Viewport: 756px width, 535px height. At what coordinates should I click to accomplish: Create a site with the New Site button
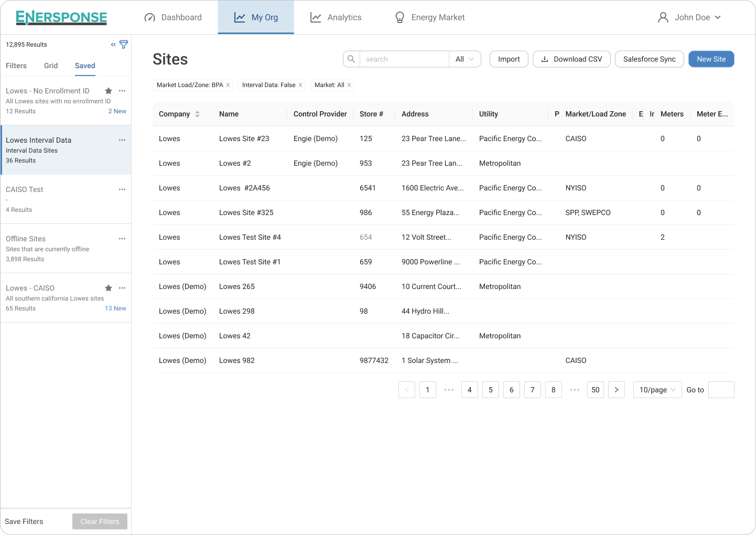click(x=711, y=59)
